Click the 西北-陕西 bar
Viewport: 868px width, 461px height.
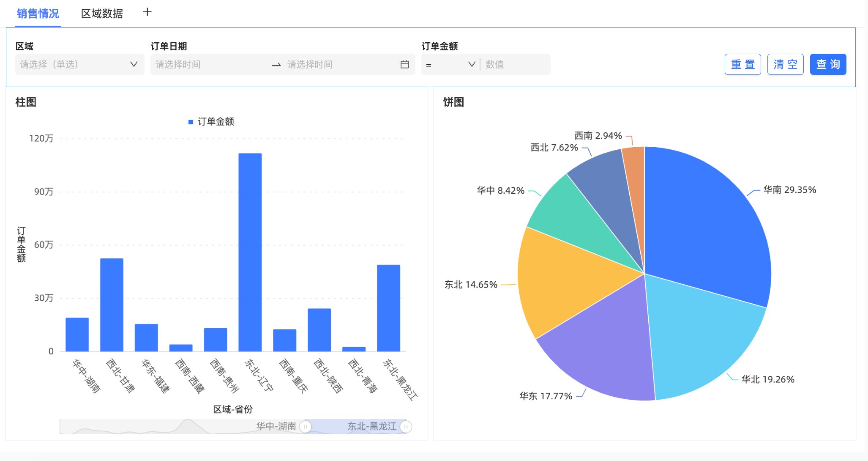tap(319, 330)
